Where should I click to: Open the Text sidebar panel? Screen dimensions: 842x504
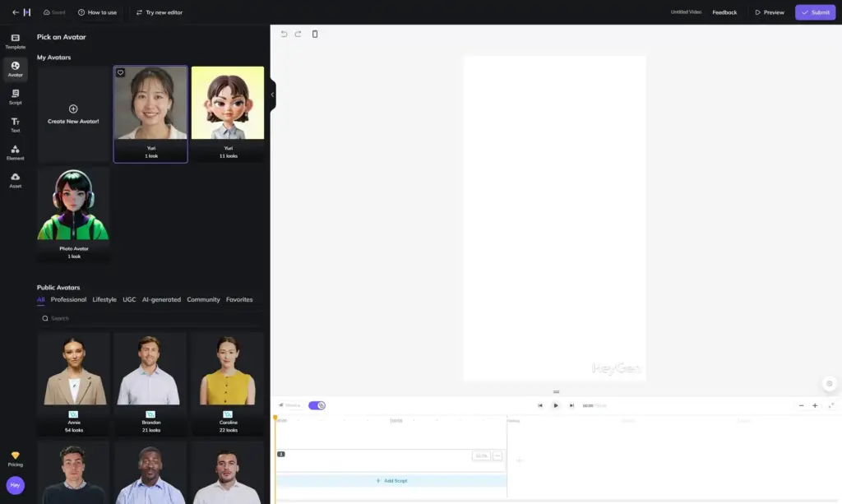(x=15, y=124)
